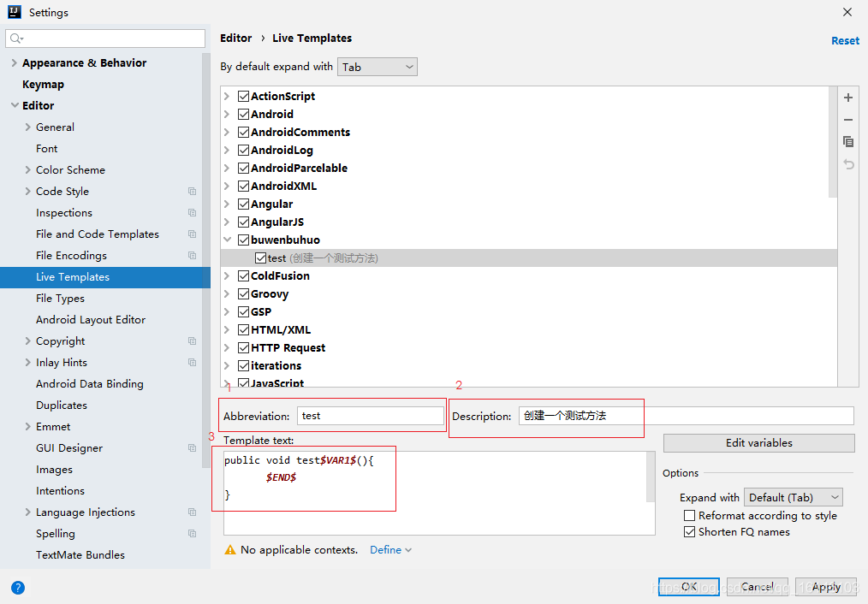This screenshot has height=604, width=868.
Task: Click the search magnifier icon
Action: point(16,38)
